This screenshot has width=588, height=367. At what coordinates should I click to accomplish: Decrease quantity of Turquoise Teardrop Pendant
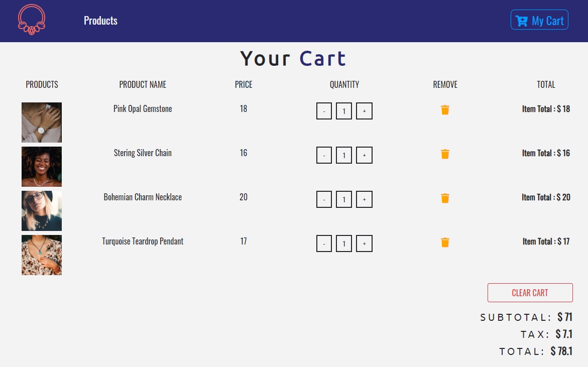pos(324,243)
